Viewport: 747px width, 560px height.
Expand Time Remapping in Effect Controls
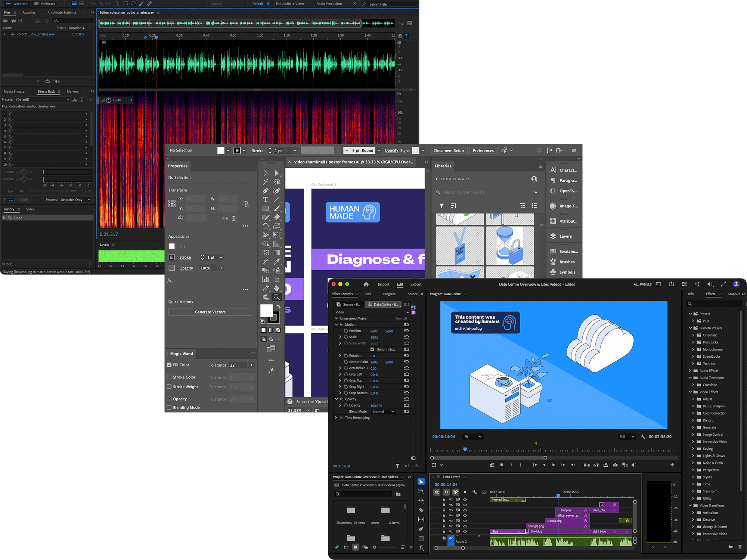click(x=336, y=418)
